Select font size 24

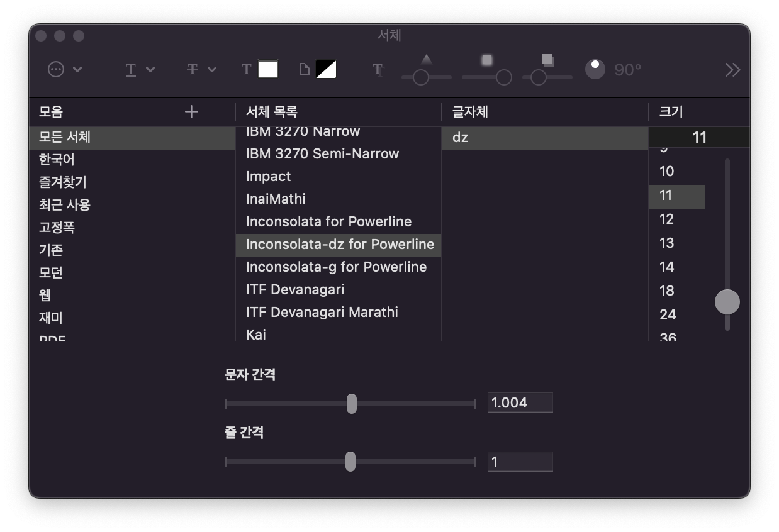coord(676,315)
